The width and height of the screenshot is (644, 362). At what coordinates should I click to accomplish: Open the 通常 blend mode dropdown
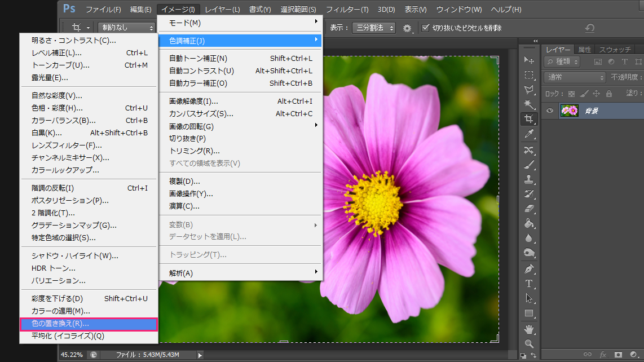click(575, 77)
